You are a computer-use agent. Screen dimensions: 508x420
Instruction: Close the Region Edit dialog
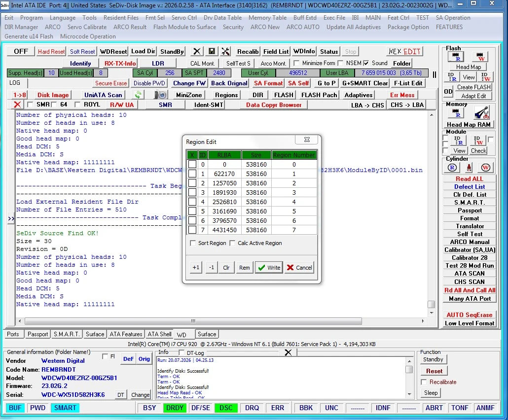[x=307, y=140]
